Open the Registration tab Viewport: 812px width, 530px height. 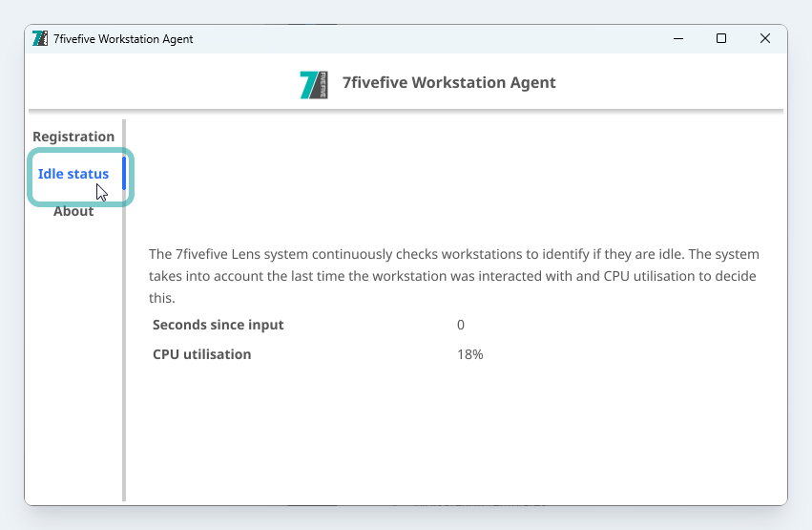(73, 137)
